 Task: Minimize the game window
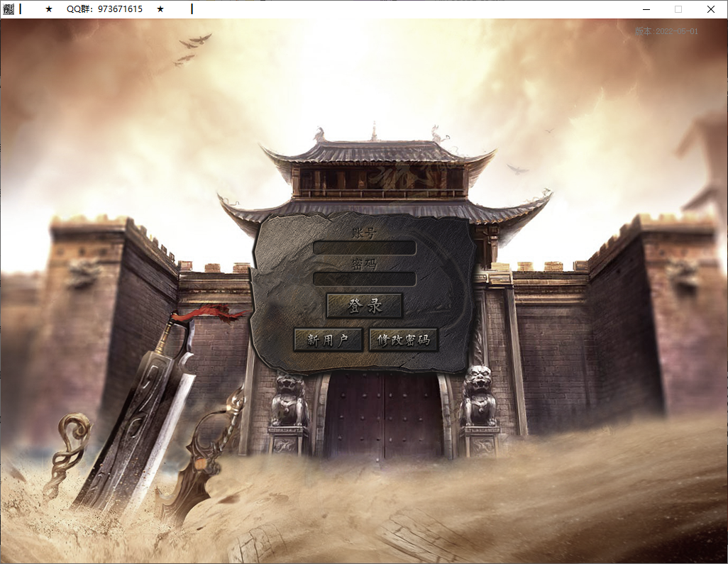point(646,9)
